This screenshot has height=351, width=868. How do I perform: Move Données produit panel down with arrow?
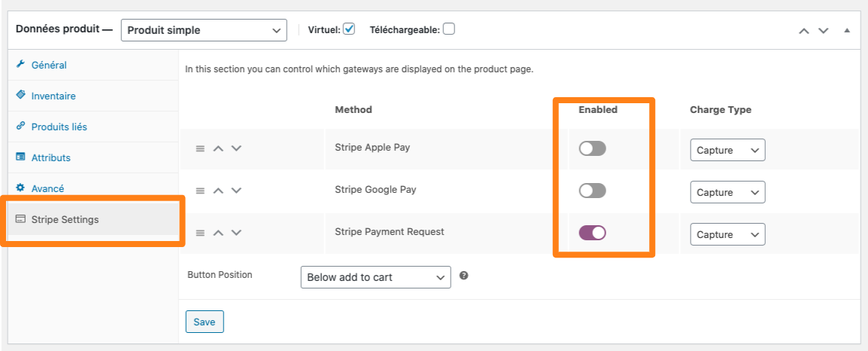823,30
